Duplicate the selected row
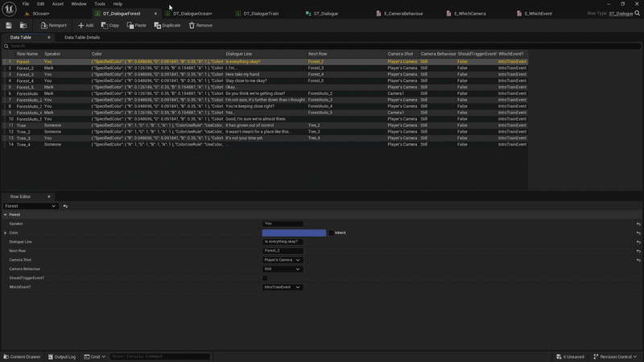The height and width of the screenshot is (362, 644). tap(167, 25)
